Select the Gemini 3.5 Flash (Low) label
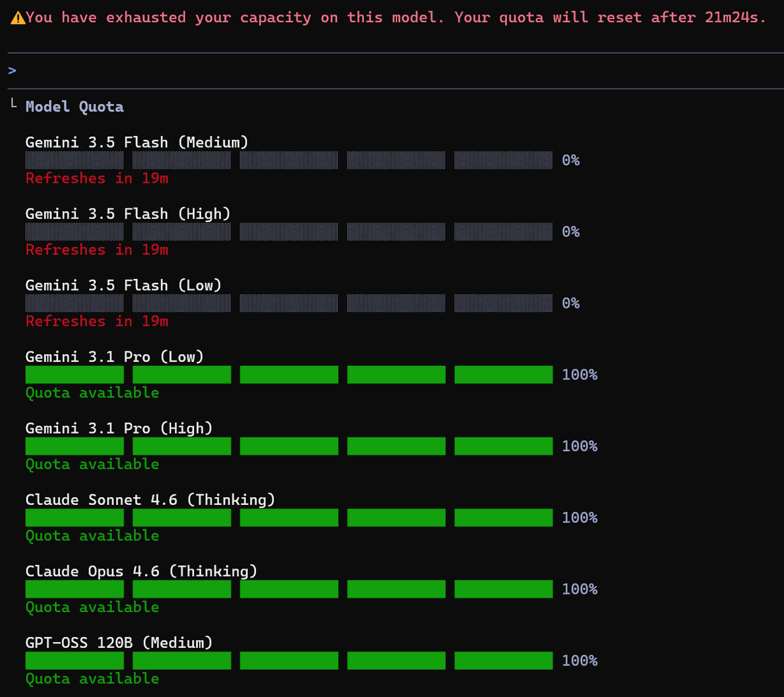784x697 pixels. tap(123, 285)
